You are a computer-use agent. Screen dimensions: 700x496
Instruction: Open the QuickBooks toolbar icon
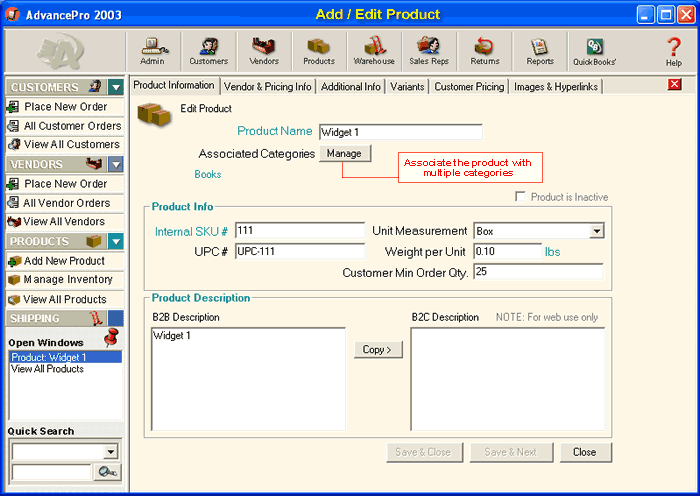(595, 51)
